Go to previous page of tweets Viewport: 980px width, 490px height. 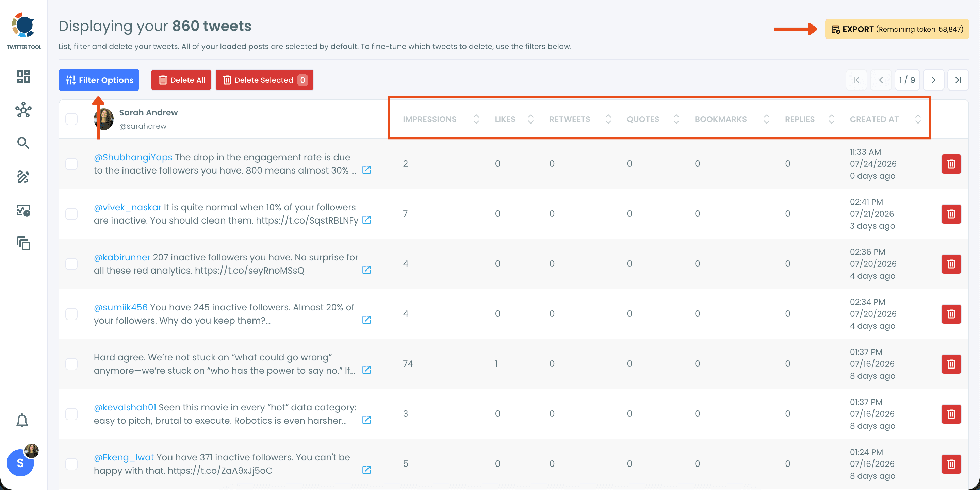[881, 80]
